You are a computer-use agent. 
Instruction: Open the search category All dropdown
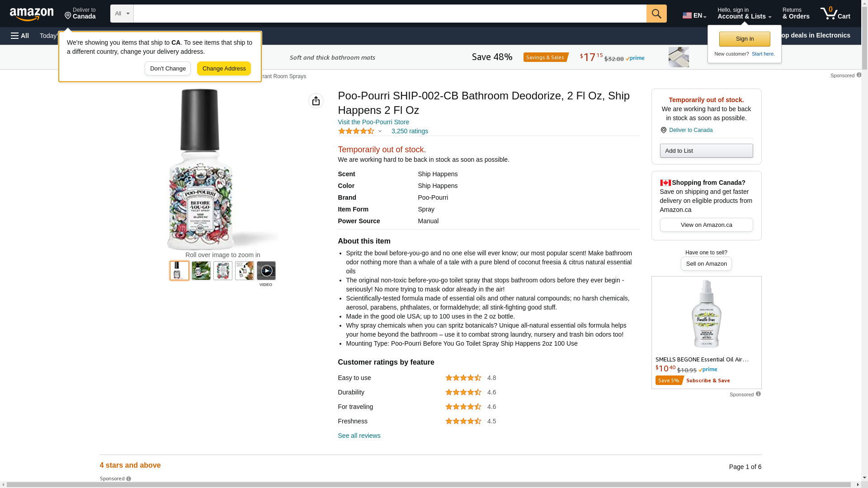pyautogui.click(x=122, y=14)
